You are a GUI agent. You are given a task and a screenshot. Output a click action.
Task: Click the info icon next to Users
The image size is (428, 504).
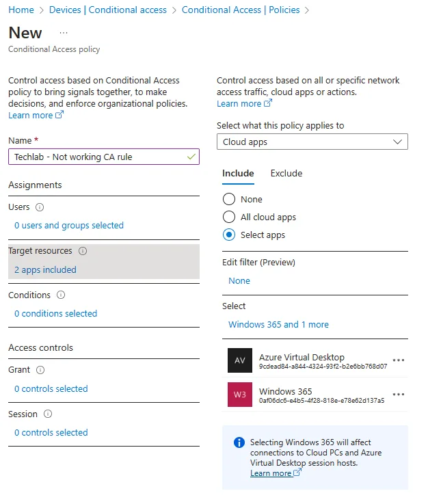(40, 207)
